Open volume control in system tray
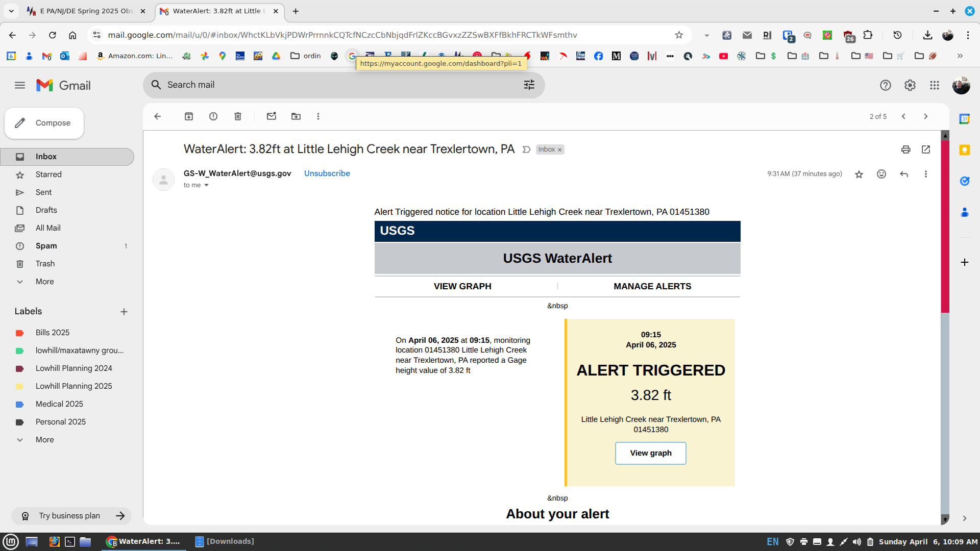 [857, 542]
